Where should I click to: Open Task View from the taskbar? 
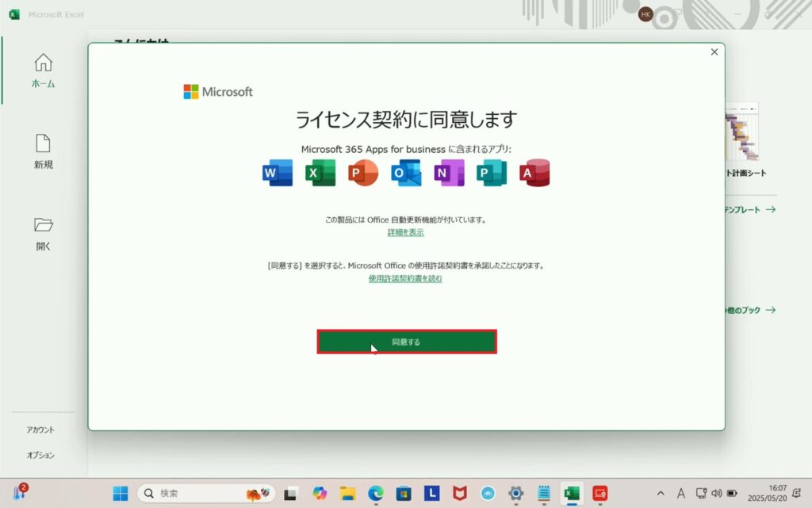pyautogui.click(x=290, y=494)
